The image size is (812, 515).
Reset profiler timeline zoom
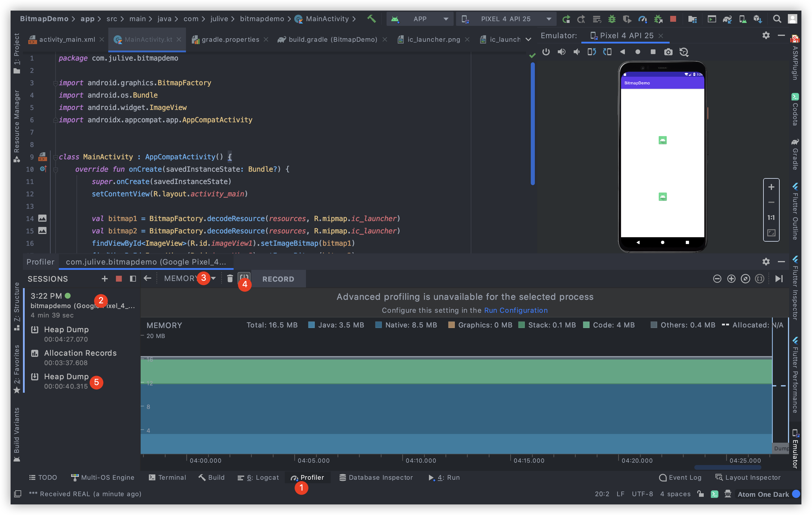tap(745, 279)
